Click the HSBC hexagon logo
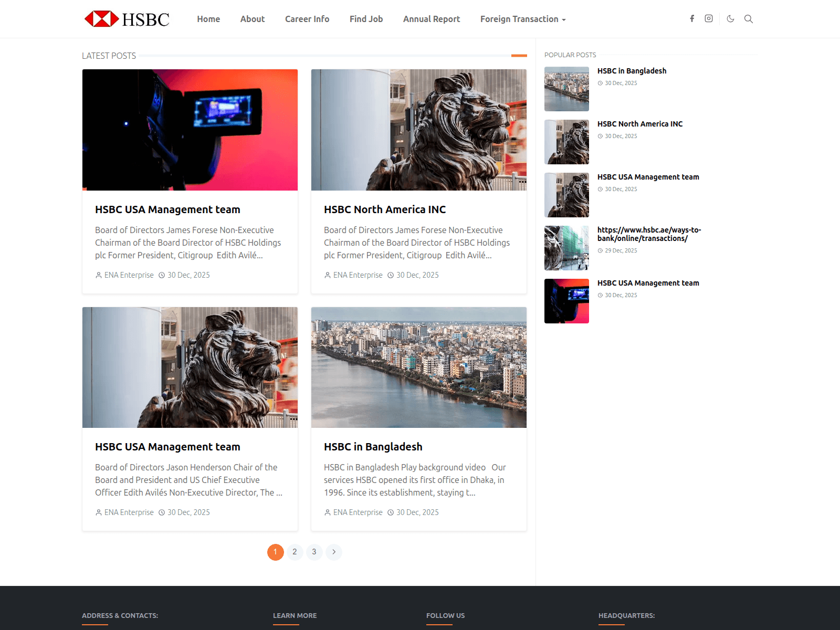Screen dimensions: 840x630 (101, 18)
